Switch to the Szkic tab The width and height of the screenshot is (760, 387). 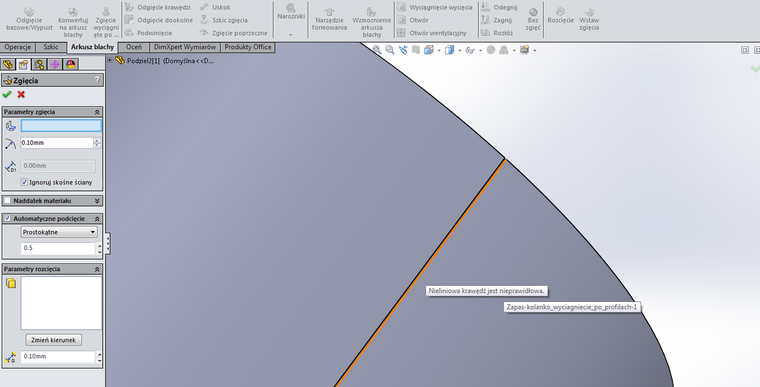pyautogui.click(x=50, y=47)
